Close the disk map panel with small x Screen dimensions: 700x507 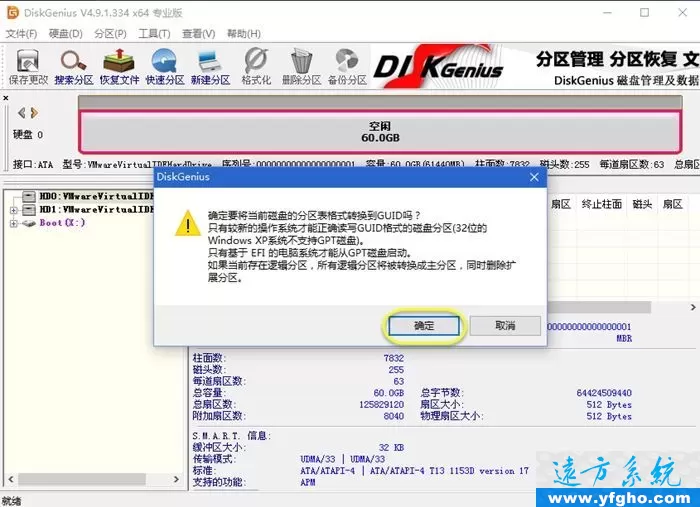pyautogui.click(x=6, y=97)
